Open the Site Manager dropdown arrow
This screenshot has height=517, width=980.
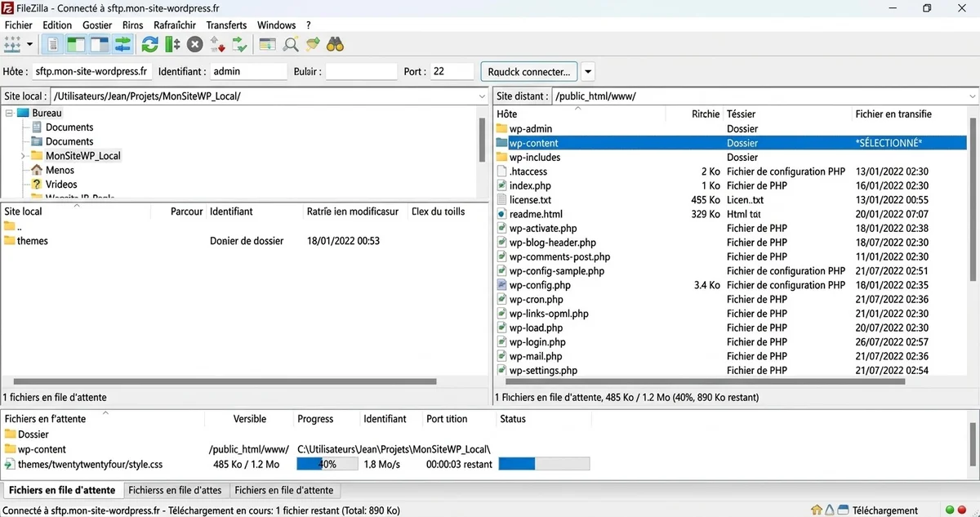click(31, 44)
